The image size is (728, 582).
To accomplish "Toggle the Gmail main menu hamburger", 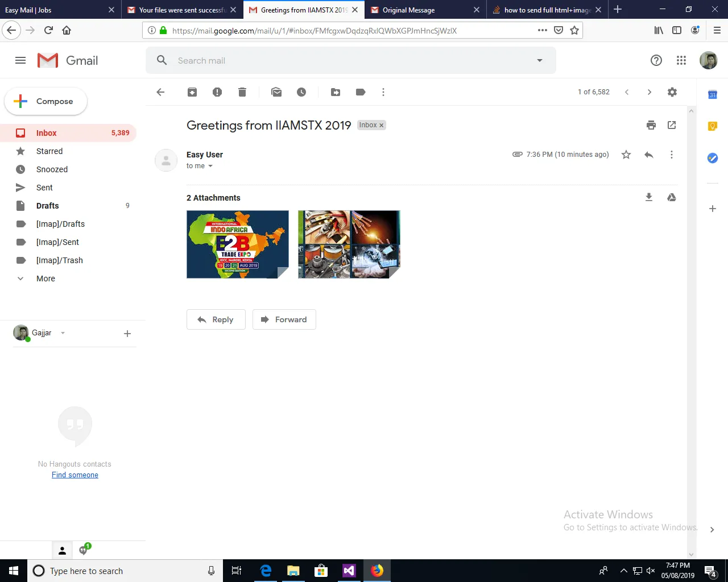I will coord(20,60).
